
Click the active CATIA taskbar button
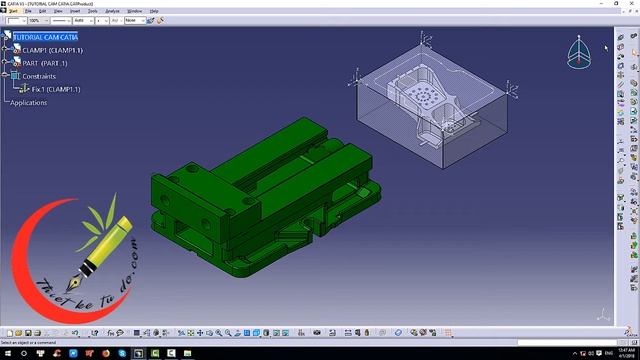pyautogui.click(x=138, y=353)
